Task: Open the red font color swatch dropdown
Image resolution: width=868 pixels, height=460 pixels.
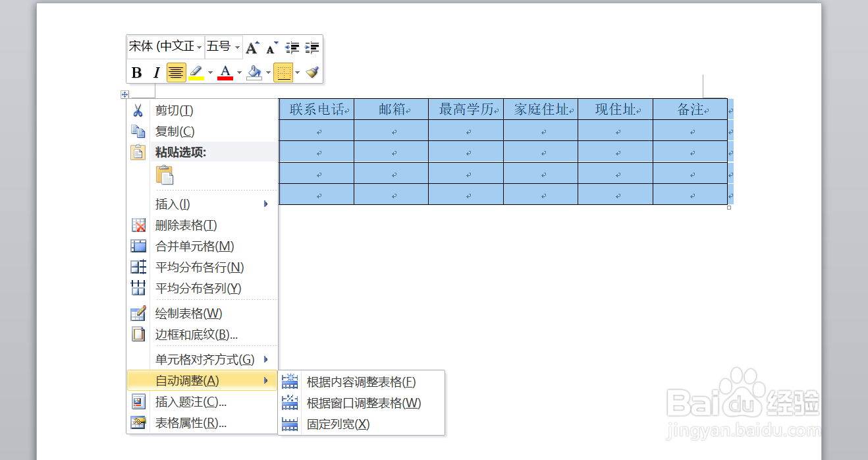Action: point(239,72)
